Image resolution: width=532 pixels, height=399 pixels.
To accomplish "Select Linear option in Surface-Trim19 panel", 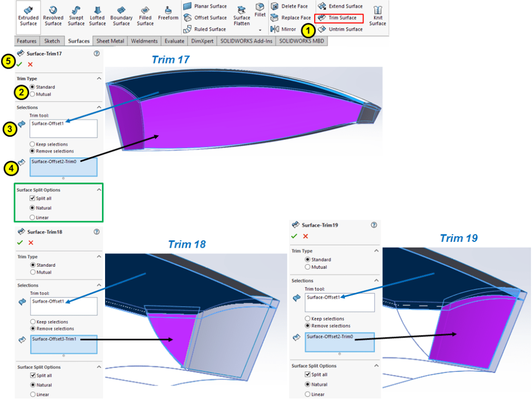I will (x=308, y=394).
